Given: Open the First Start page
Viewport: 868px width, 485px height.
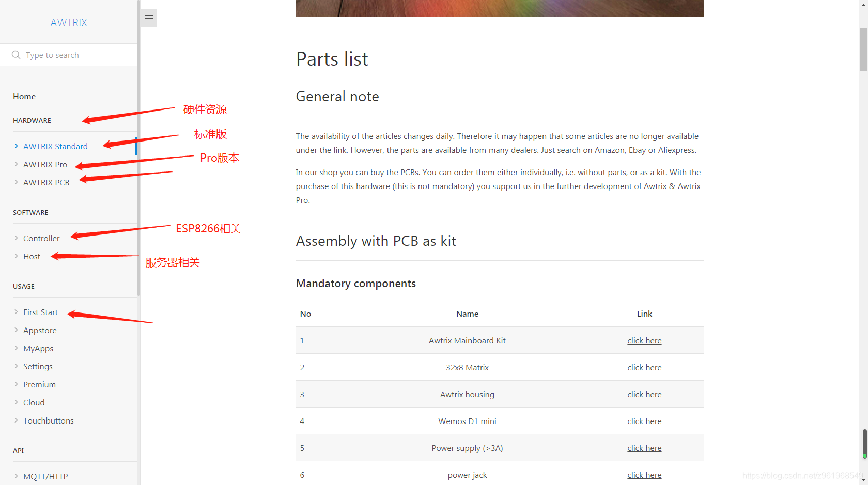Looking at the screenshot, I should tap(40, 312).
